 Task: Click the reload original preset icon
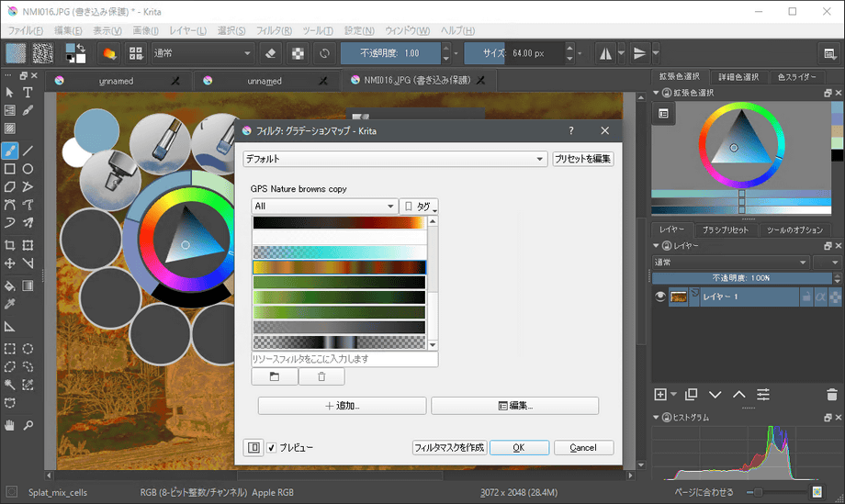324,53
